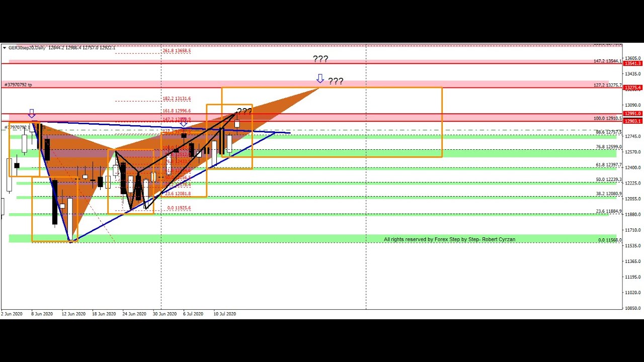Viewport: 644px width, 362px height.
Task: Click '18 Jun 2020' on the time axis
Action: (x=104, y=314)
